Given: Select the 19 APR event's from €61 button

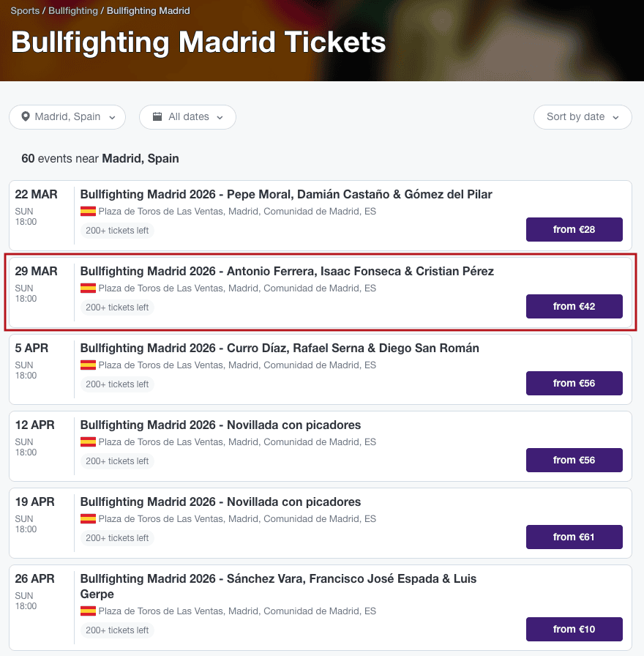Looking at the screenshot, I should [574, 537].
